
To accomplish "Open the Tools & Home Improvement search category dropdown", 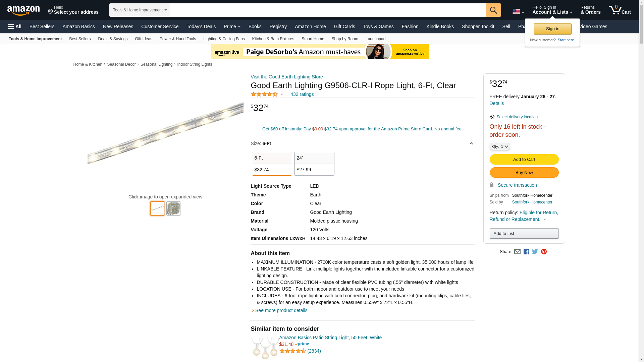I will pos(140,10).
